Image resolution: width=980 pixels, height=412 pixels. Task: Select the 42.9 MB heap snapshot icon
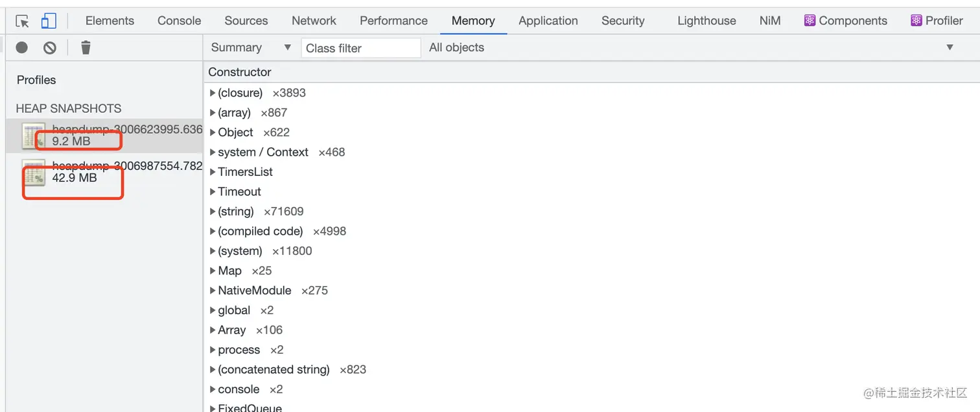point(33,172)
